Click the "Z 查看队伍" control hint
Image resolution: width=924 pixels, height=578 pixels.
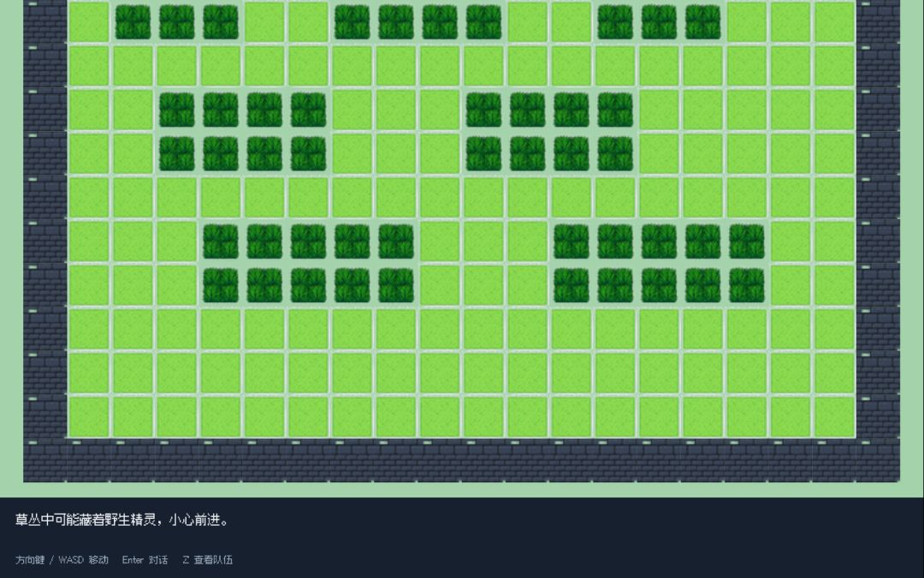pyautogui.click(x=207, y=560)
